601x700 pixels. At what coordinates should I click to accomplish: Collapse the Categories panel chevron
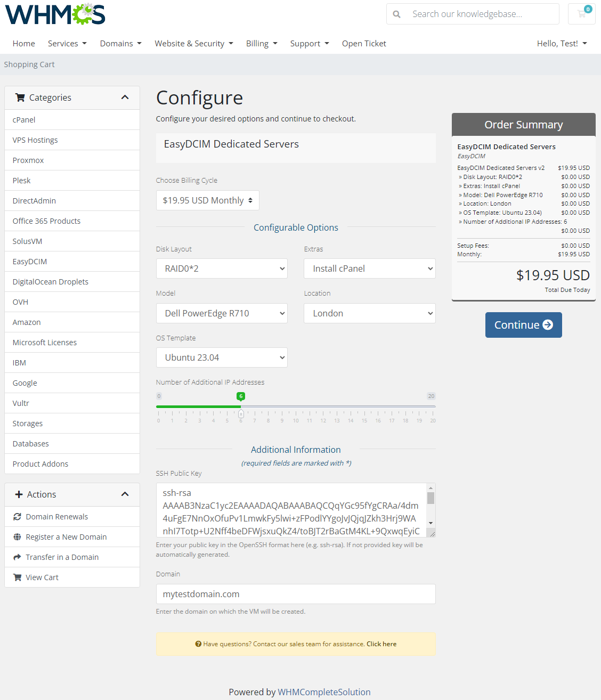coord(125,97)
